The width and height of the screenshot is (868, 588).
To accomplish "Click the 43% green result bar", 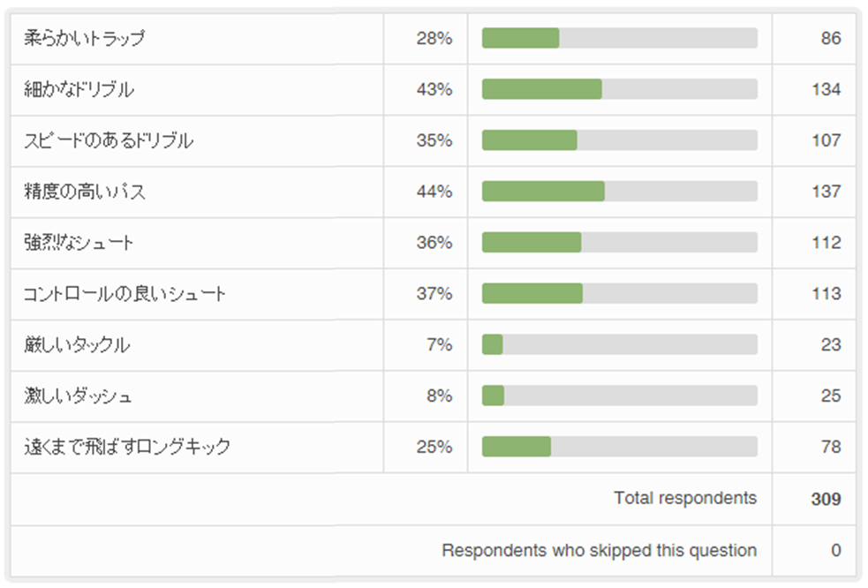I will tap(541, 90).
